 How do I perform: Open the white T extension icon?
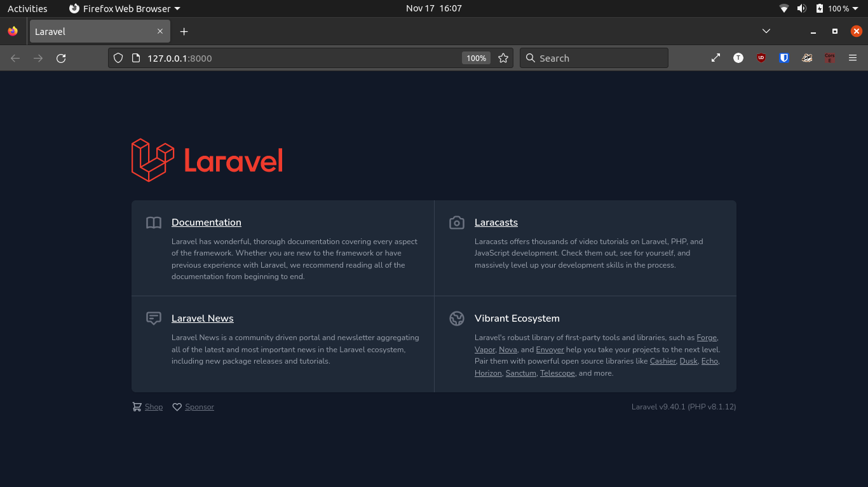pos(738,58)
